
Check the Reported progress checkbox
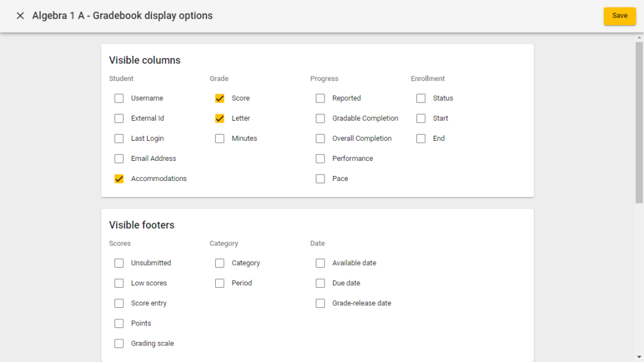[x=320, y=98]
